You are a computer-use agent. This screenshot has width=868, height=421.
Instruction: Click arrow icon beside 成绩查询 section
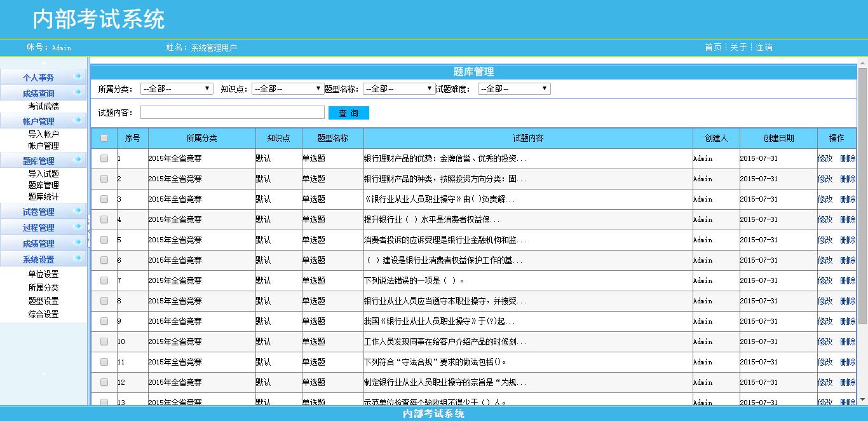click(x=78, y=93)
